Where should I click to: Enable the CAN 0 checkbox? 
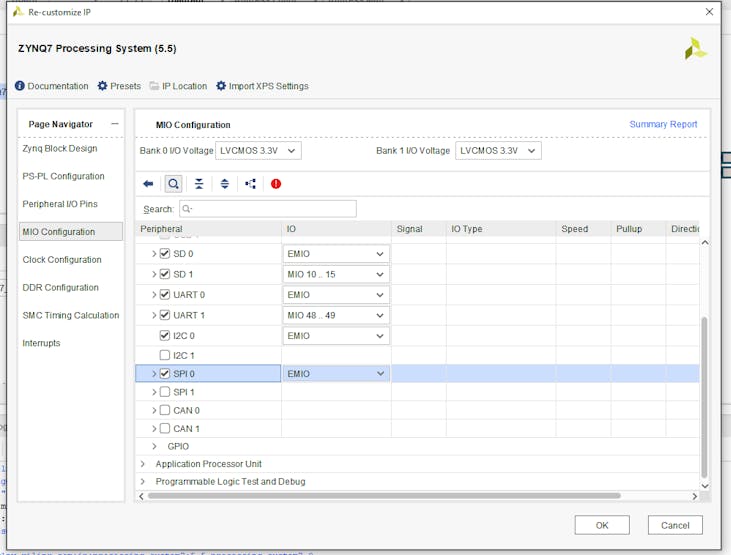click(165, 410)
